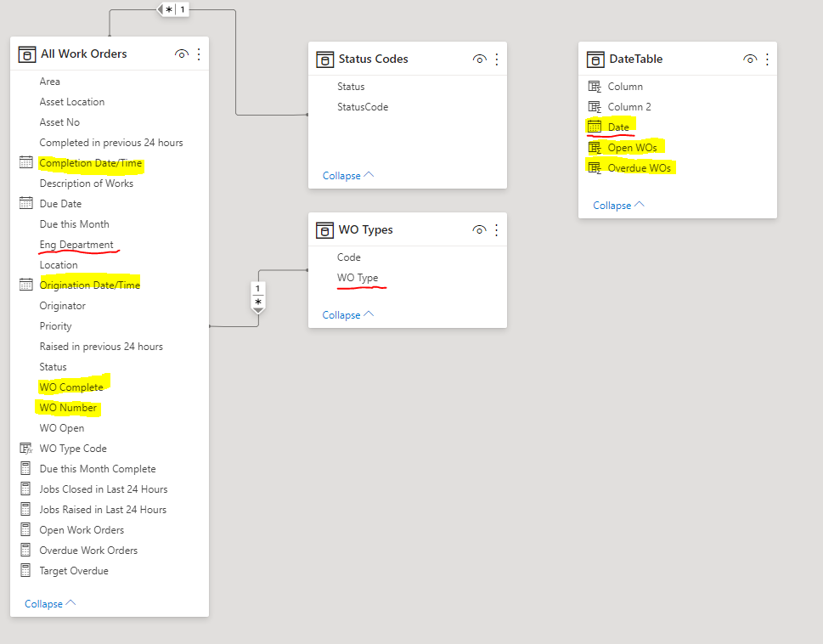Click the All Work Orders table icon

point(27,54)
